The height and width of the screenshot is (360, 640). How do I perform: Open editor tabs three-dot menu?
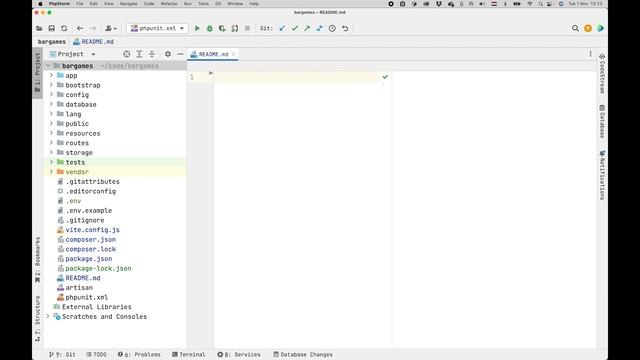(x=590, y=54)
